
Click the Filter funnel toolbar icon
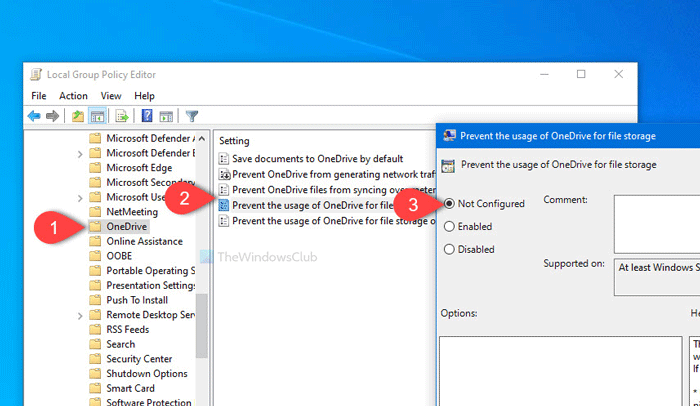pos(192,117)
